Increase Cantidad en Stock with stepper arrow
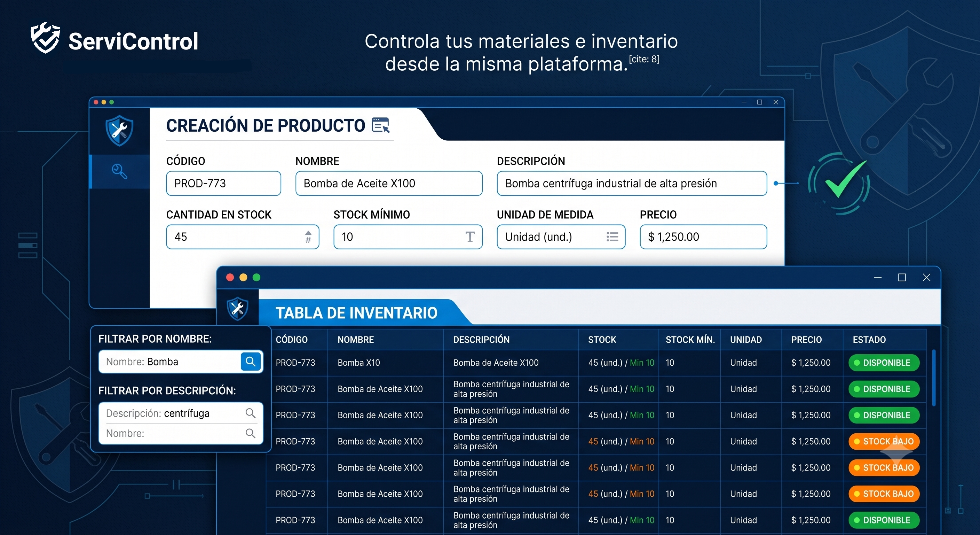 [308, 233]
